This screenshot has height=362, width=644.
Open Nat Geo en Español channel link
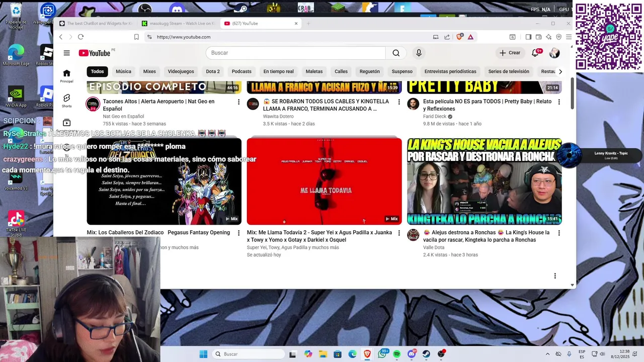(123, 116)
